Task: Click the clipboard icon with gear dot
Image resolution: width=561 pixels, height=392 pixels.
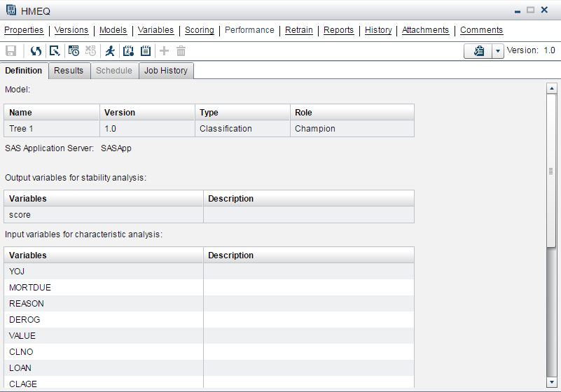Action: point(128,51)
